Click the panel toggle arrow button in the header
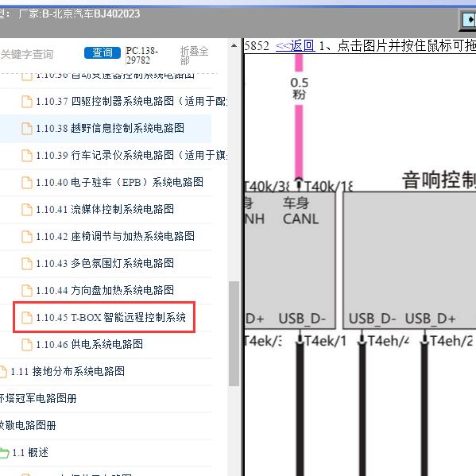Image resolution: width=476 pixels, height=476 pixels. pyautogui.click(x=468, y=20)
